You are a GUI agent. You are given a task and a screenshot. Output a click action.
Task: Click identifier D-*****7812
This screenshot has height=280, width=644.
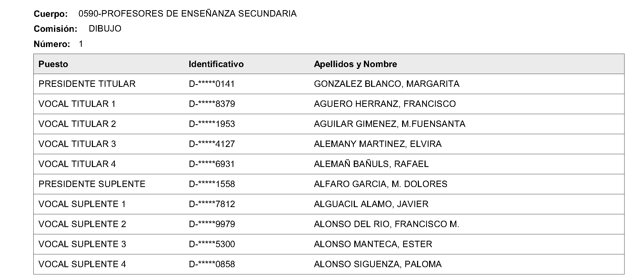click(x=212, y=204)
